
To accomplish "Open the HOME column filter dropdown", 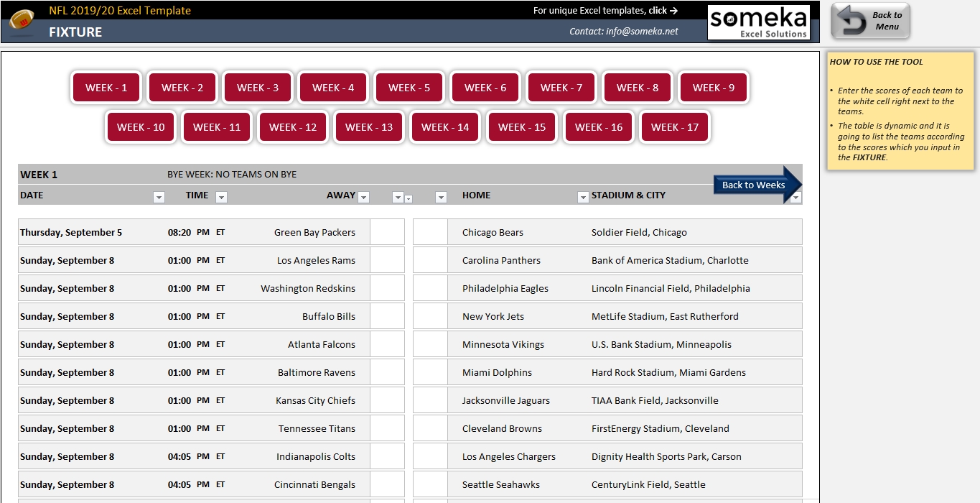I will point(583,198).
